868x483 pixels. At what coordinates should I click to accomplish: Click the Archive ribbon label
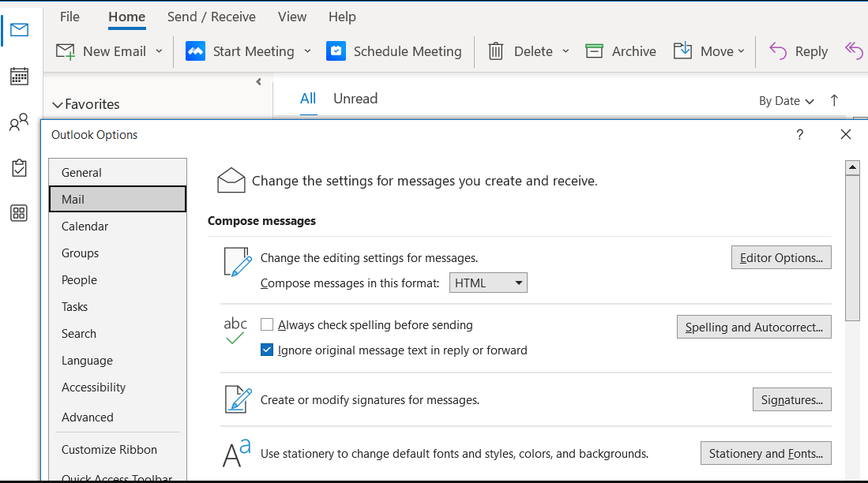[634, 51]
